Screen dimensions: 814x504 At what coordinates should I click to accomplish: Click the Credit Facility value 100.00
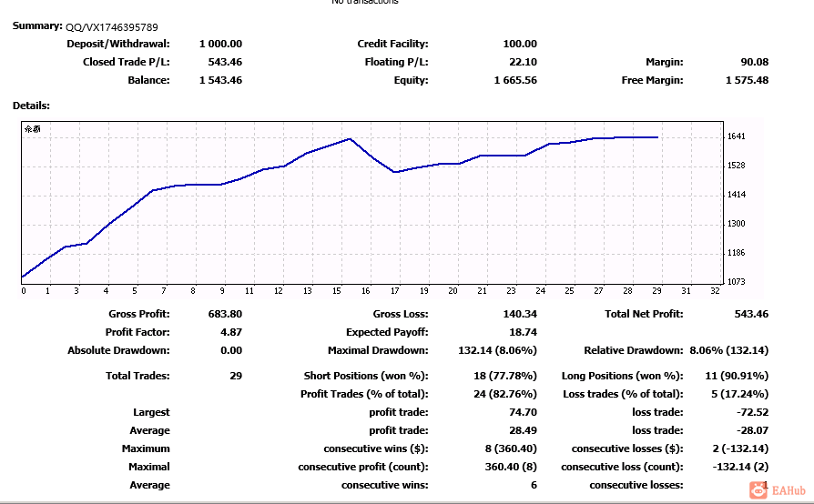[520, 44]
